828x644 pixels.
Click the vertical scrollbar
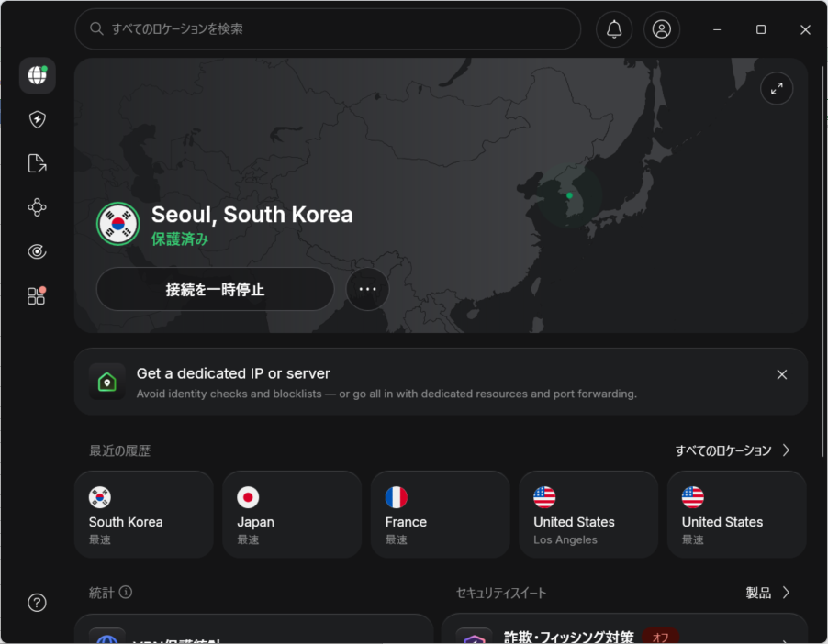(822, 261)
